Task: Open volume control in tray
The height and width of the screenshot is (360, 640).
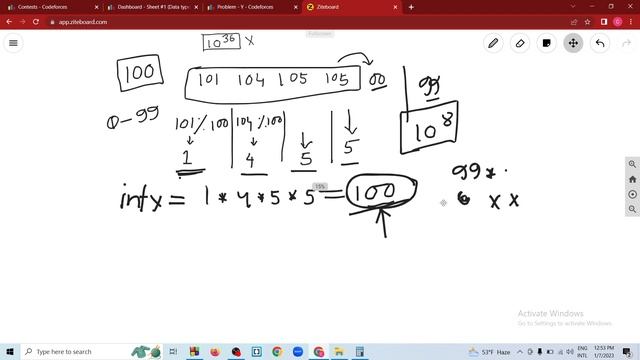Action: pos(570,351)
